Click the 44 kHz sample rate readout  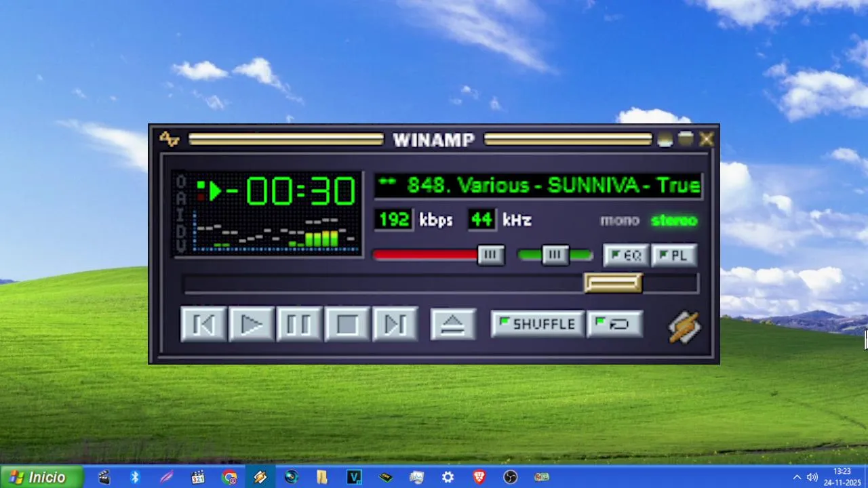coord(481,220)
